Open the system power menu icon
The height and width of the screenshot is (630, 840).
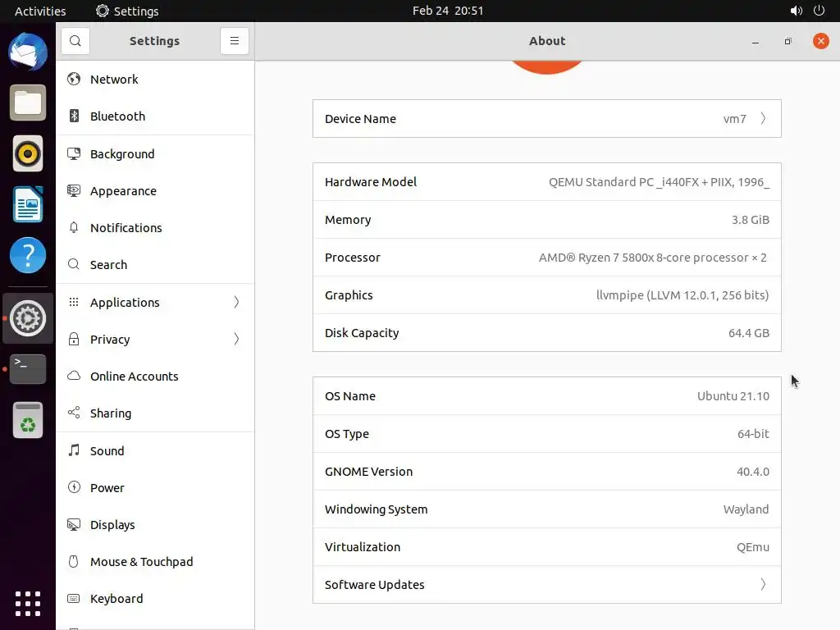(819, 11)
